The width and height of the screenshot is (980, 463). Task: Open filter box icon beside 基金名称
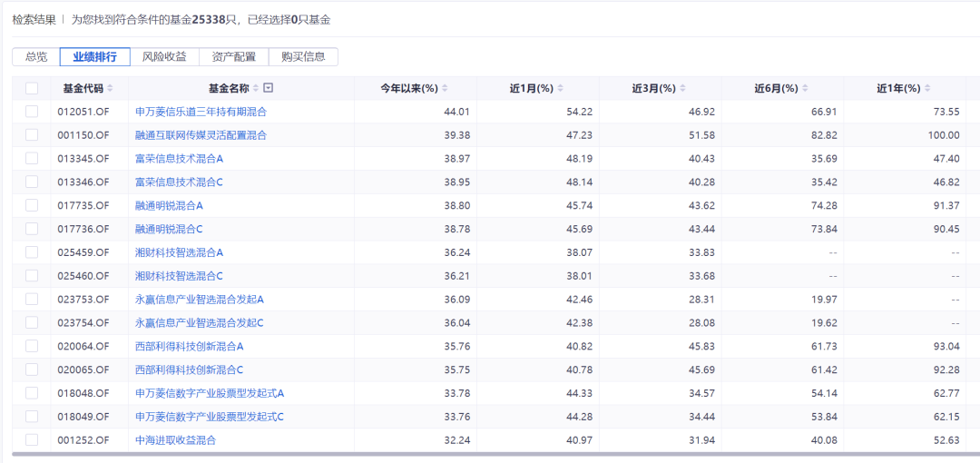click(269, 88)
